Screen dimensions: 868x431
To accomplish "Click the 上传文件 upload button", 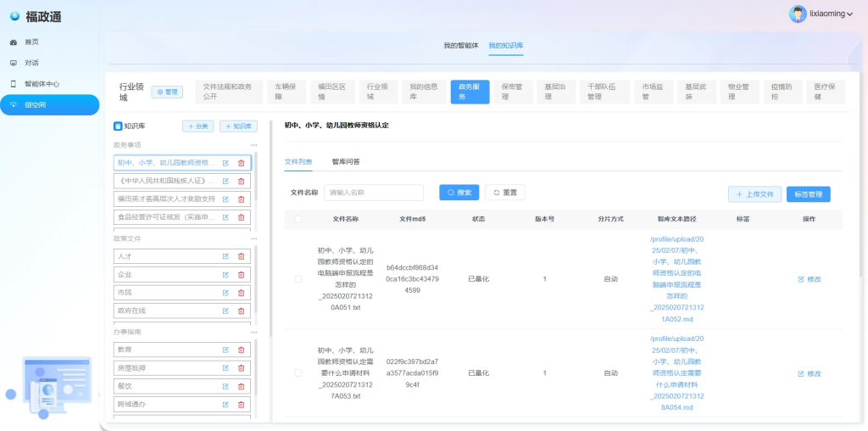I will coord(754,194).
